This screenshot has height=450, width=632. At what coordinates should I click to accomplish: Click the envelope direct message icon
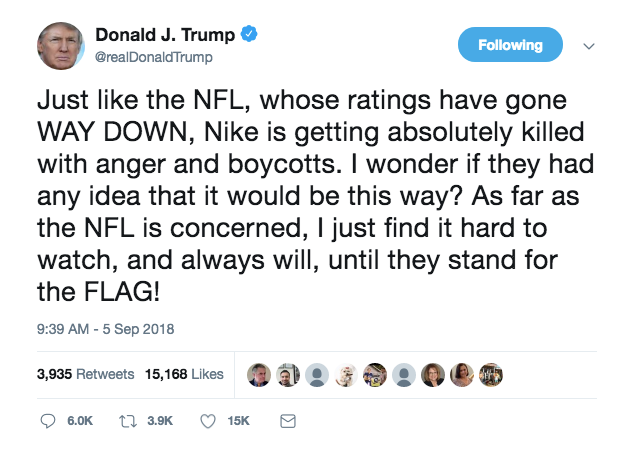[288, 422]
